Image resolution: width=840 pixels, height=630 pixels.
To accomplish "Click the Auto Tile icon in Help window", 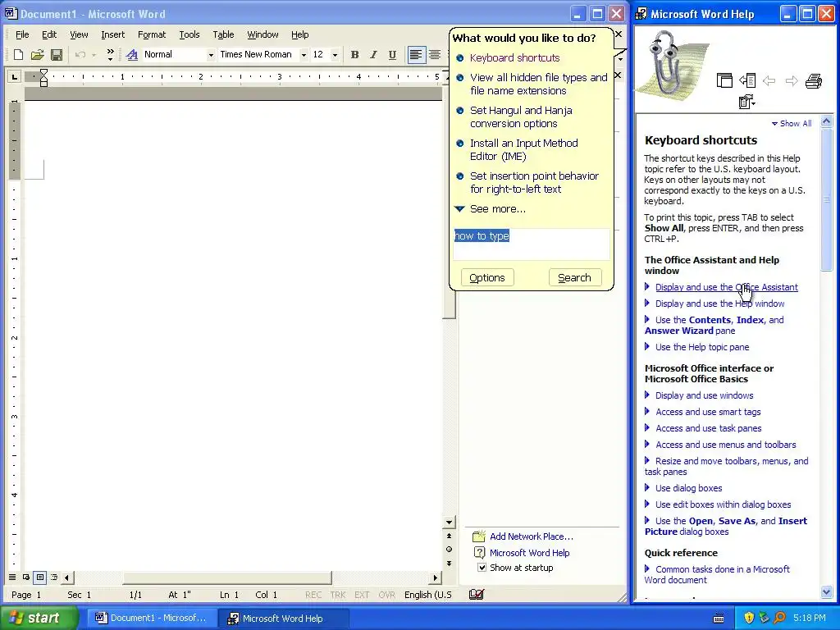I will [724, 81].
